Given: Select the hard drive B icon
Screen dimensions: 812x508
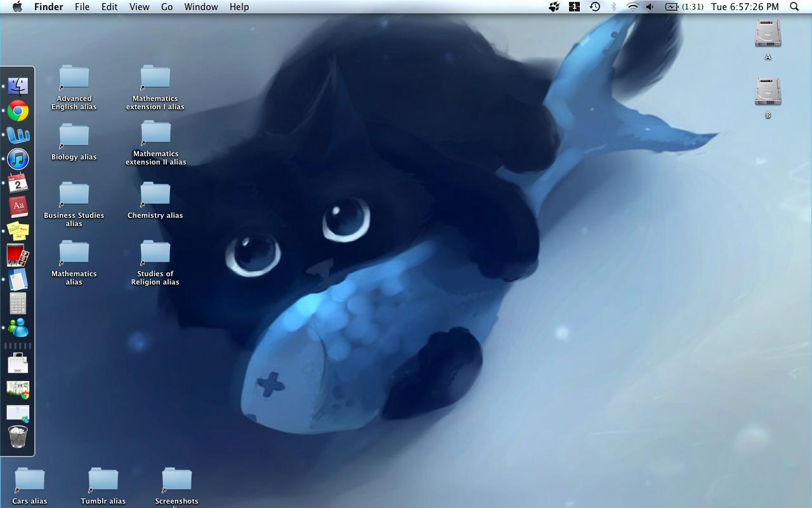Looking at the screenshot, I should [x=768, y=92].
